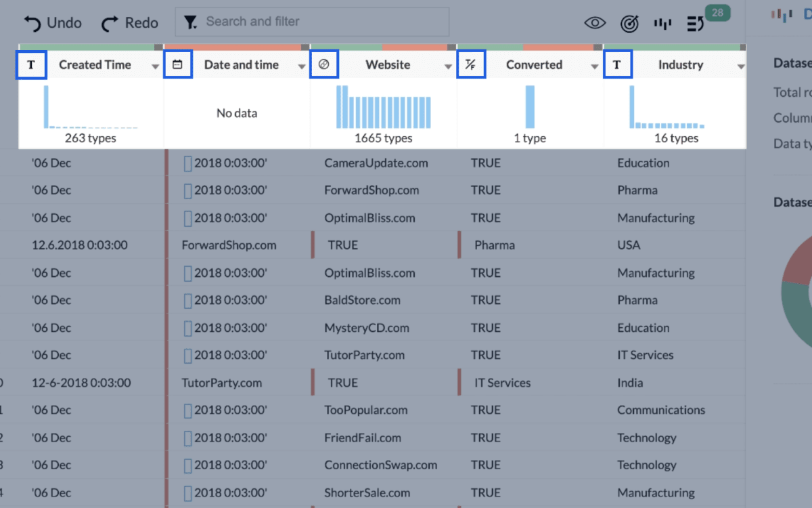Click the 12.6.2018 0:03:00 cell

point(79,245)
